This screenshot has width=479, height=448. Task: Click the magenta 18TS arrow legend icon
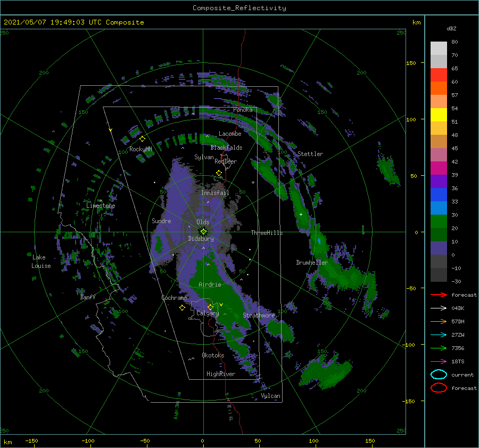tap(439, 362)
